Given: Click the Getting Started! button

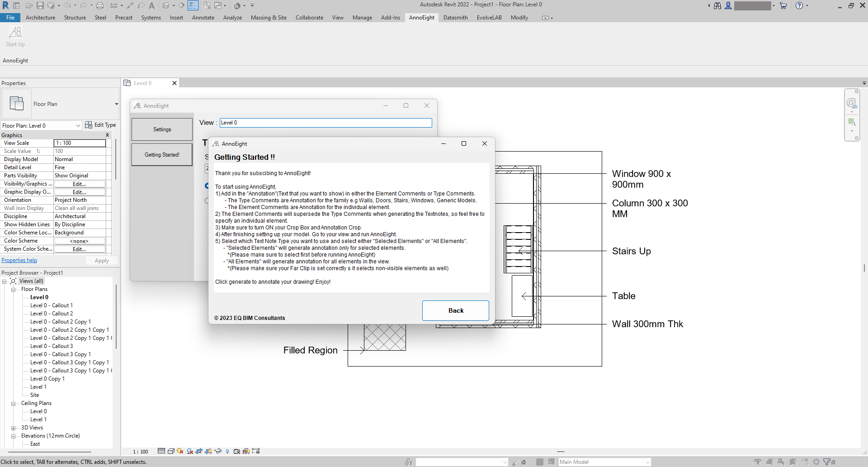Looking at the screenshot, I should tap(162, 155).
